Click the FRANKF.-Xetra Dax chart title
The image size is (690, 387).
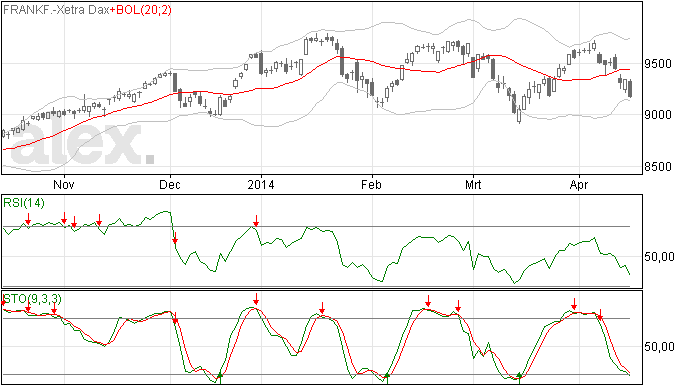56,10
